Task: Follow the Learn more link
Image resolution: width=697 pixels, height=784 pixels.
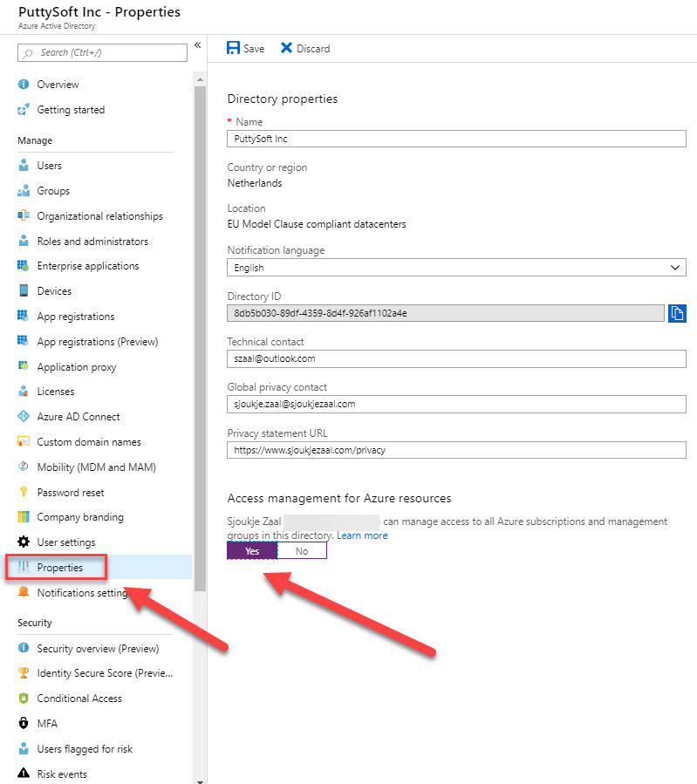Action: [x=362, y=535]
